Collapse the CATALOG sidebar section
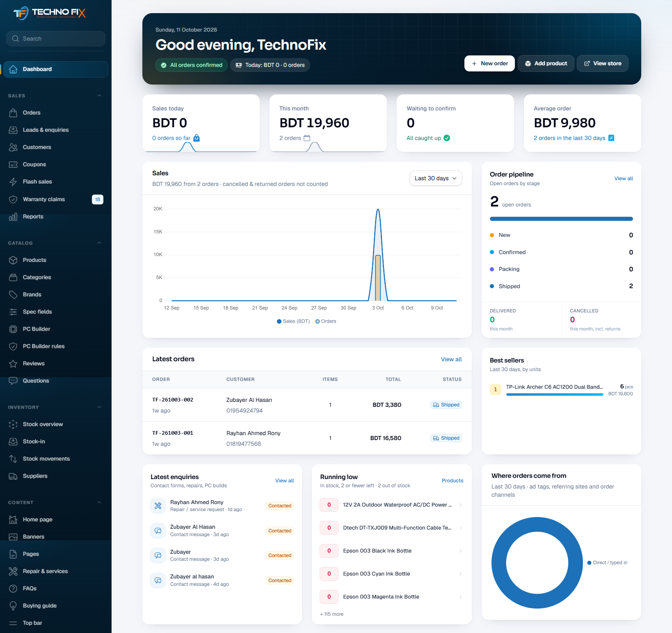The image size is (672, 633). [99, 243]
